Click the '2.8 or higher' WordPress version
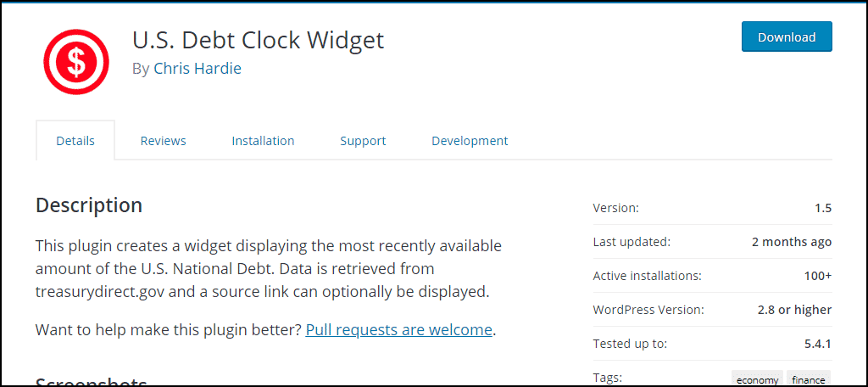Viewport: 868px width, 387px height. coord(794,310)
